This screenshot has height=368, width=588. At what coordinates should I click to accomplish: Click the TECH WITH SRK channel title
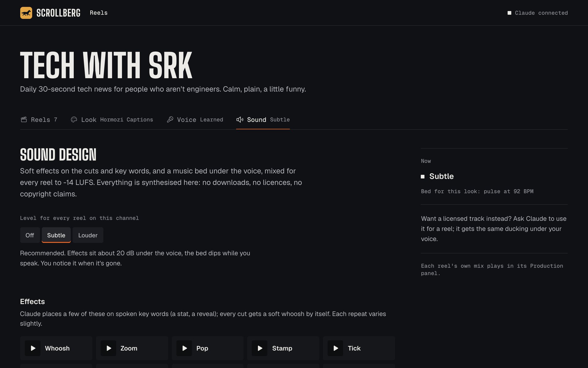(106, 65)
